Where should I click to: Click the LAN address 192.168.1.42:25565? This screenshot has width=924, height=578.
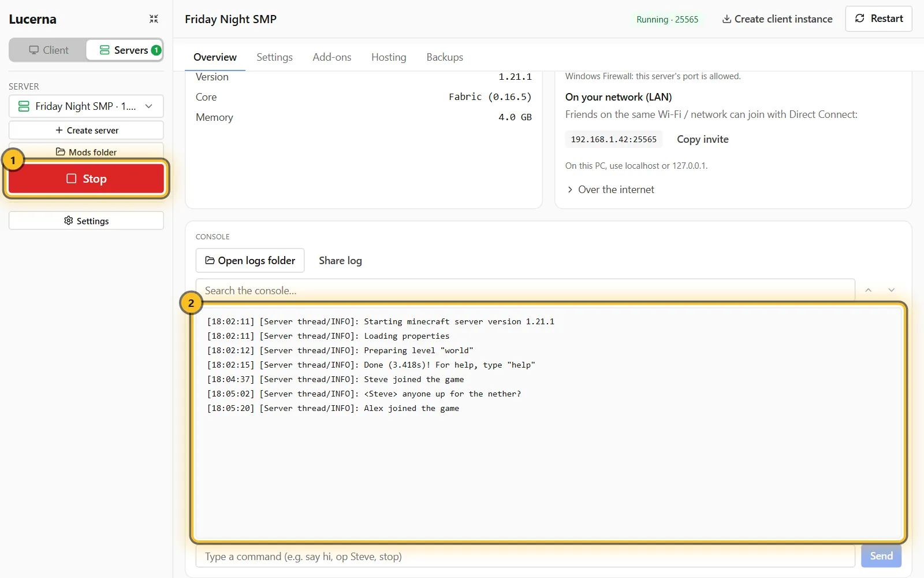click(613, 139)
